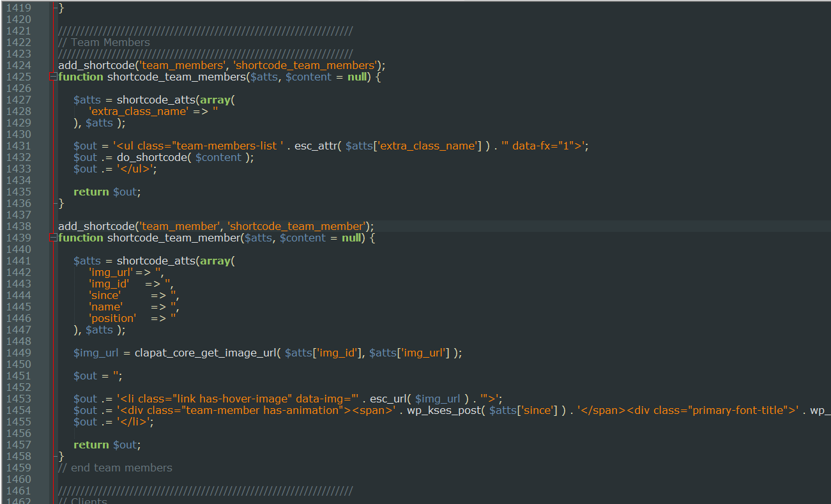831x504 pixels.
Task: Click the 'shortcode_team_members' string on line 1424
Action: (305, 65)
